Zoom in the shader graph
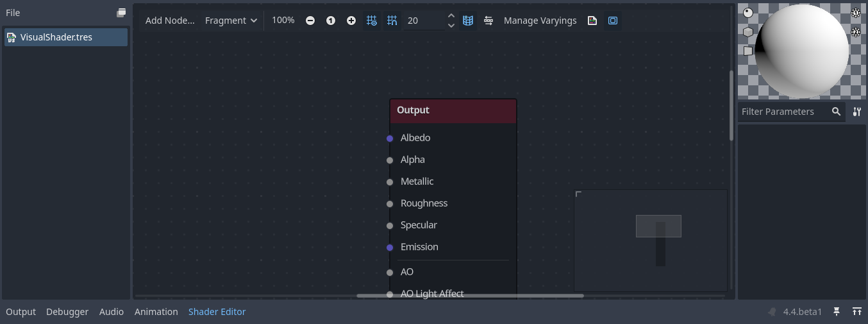Viewport: 868px width, 324px height. click(x=351, y=21)
